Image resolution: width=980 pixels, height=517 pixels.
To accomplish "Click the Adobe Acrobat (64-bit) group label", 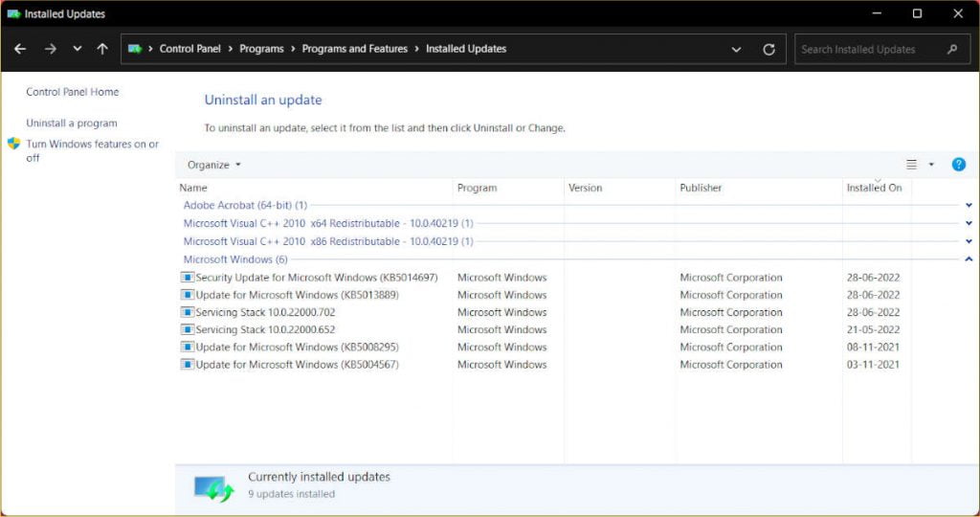I will [245, 205].
